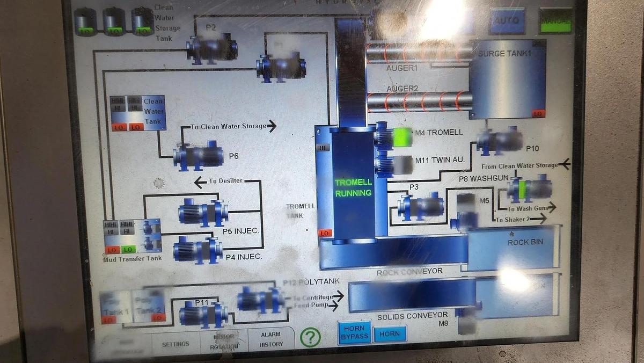Screen dimensions: 644x363
Task: Open the green help question mark
Action: [x=309, y=337]
